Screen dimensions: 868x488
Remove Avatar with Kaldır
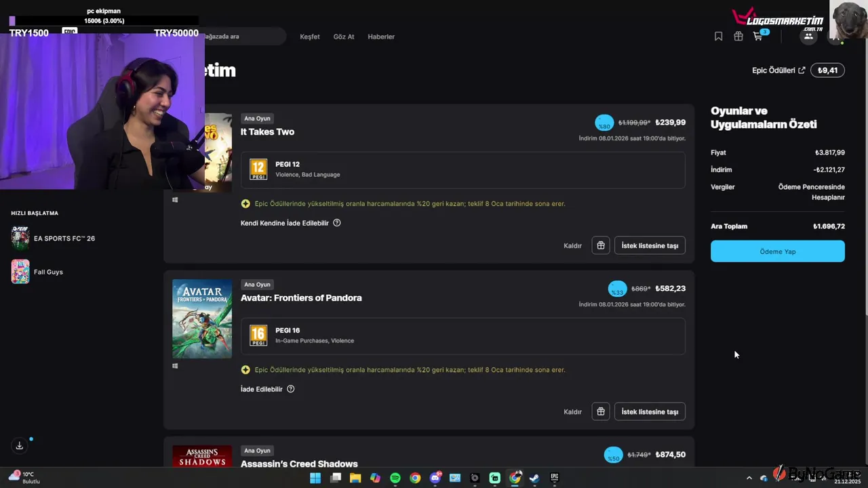tap(572, 411)
